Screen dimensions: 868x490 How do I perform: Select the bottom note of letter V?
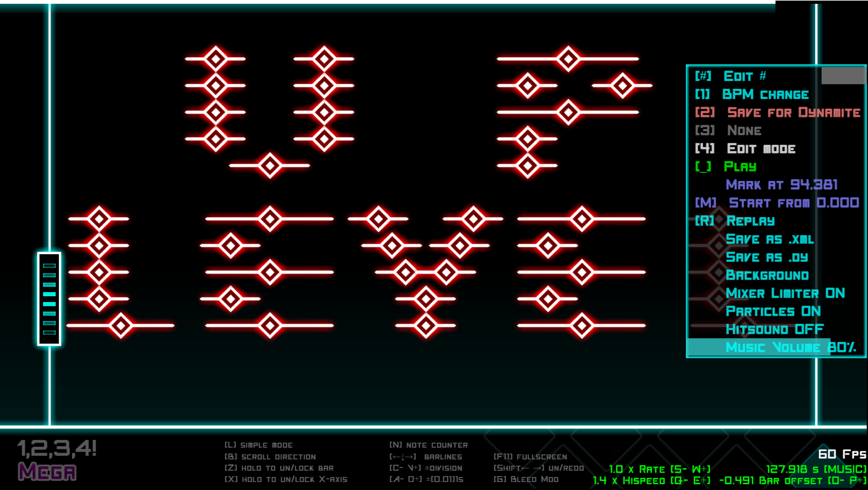426,325
